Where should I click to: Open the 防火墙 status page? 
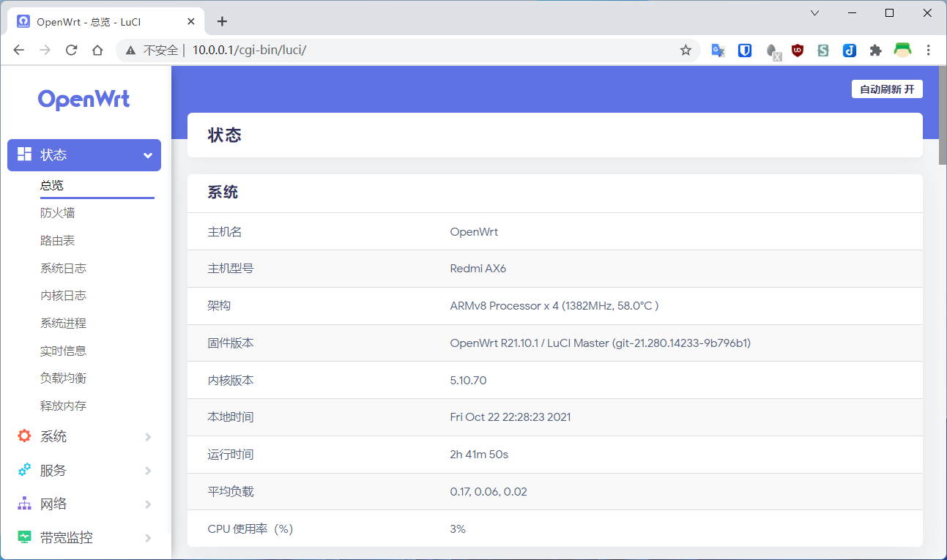58,213
